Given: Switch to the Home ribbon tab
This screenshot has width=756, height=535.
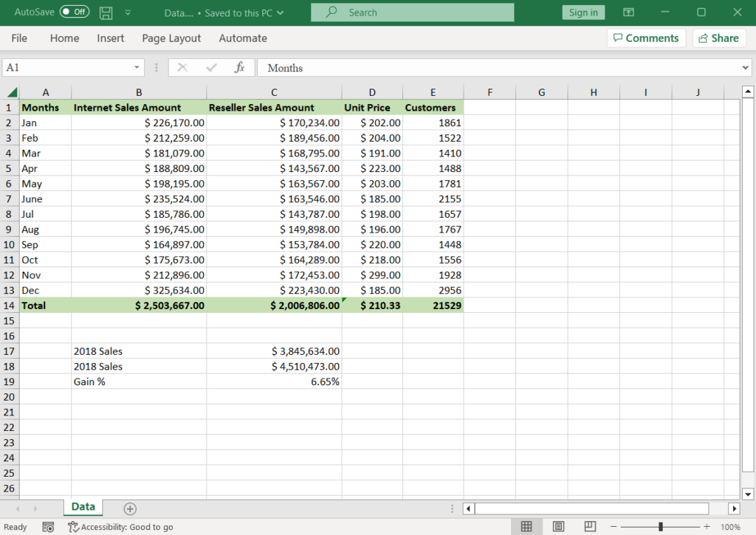Looking at the screenshot, I should tap(64, 38).
